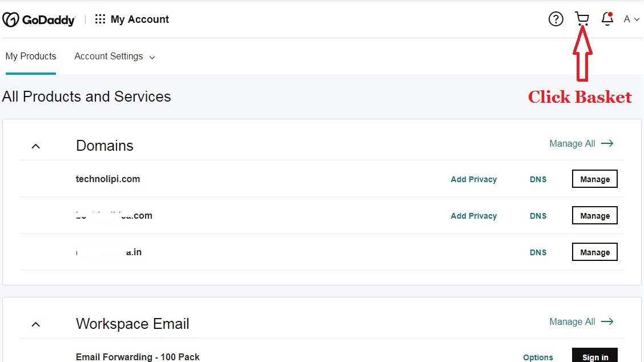Switch to the My Products tab
The width and height of the screenshot is (644, 362).
pyautogui.click(x=31, y=57)
